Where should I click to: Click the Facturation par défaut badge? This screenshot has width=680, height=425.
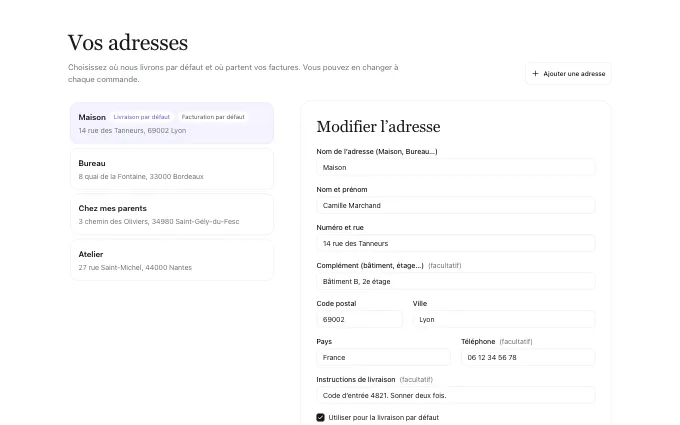coord(213,117)
